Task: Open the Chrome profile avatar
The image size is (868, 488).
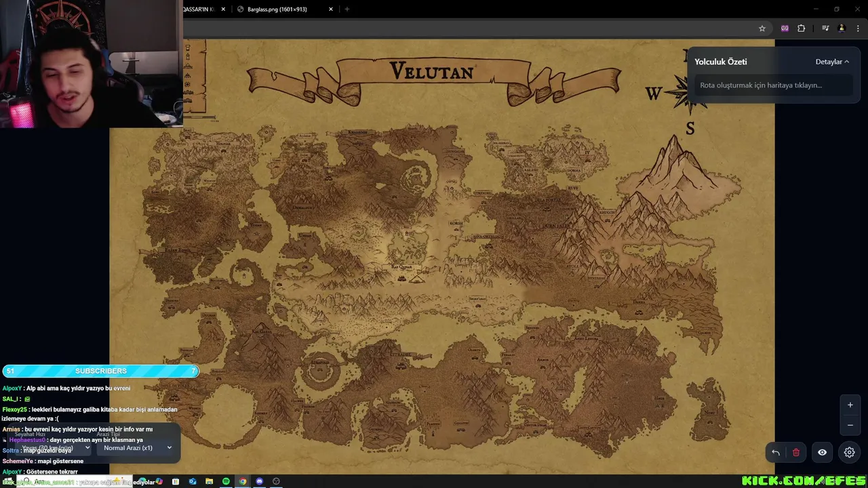Action: (842, 28)
